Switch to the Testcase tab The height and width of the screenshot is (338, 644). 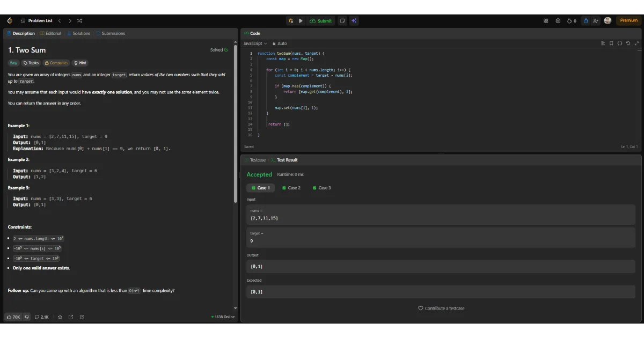(x=255, y=160)
